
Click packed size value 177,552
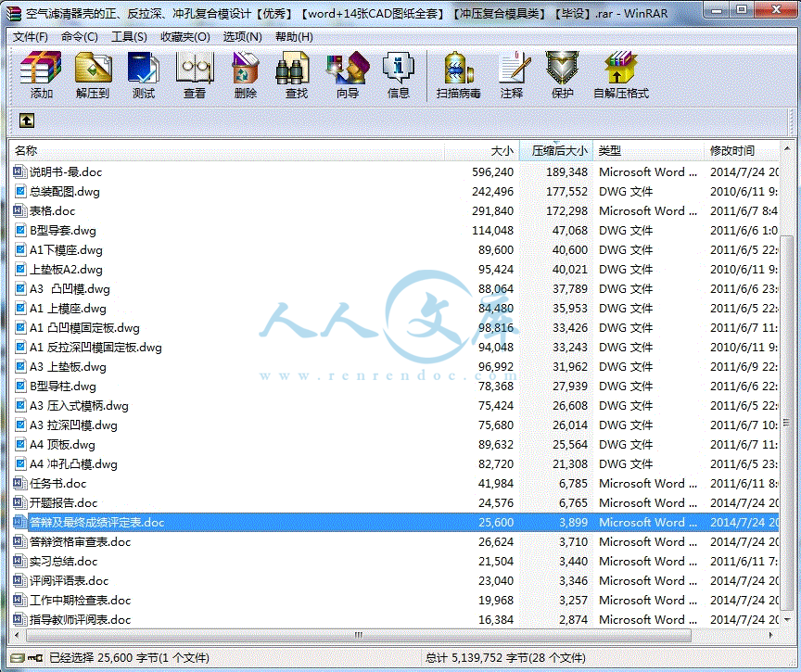pyautogui.click(x=566, y=192)
